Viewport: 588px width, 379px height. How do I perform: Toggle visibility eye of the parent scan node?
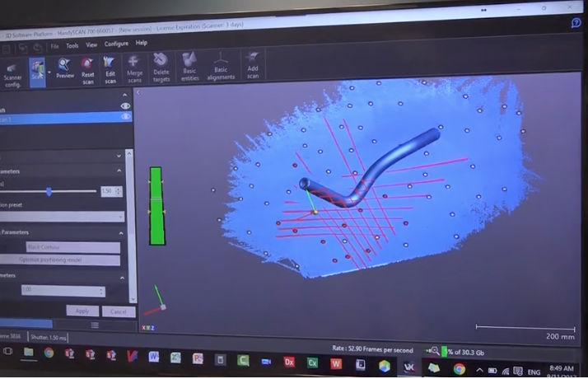coord(125,106)
